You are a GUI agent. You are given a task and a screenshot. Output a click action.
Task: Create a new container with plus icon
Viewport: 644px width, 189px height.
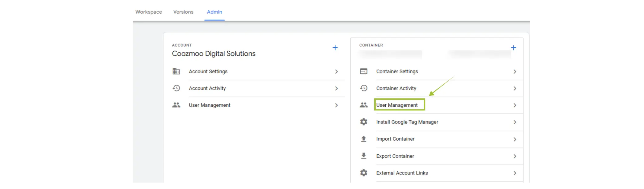click(x=514, y=48)
